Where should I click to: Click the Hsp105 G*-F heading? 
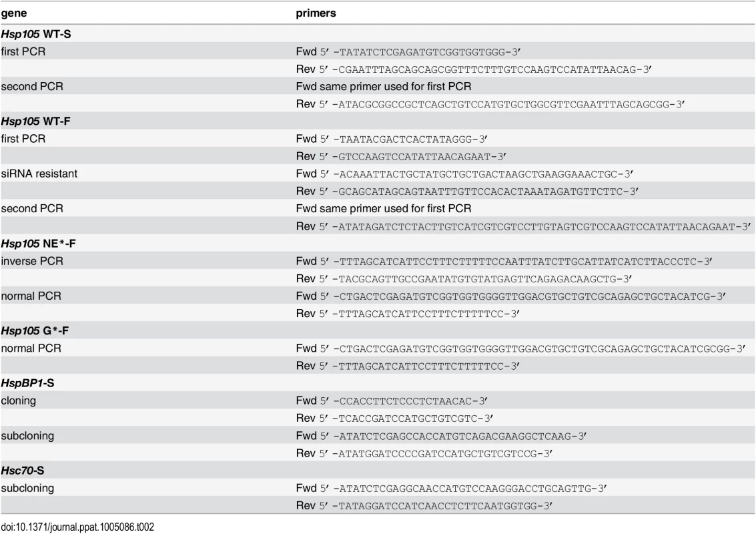click(x=35, y=331)
